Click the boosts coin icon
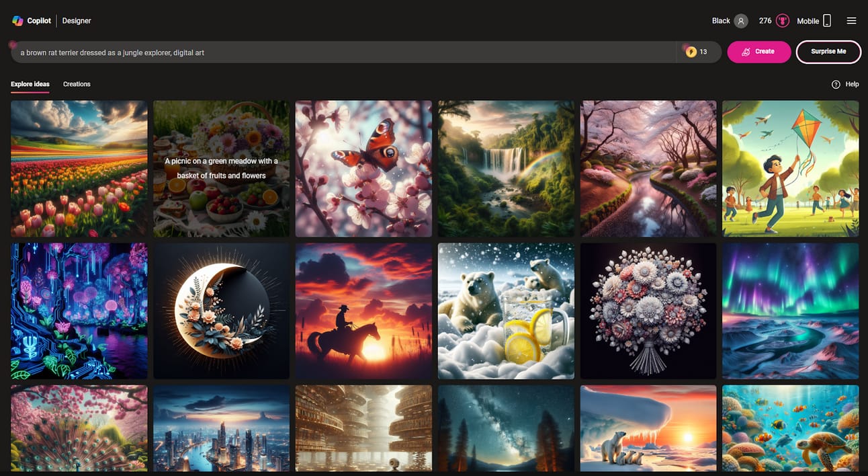The width and height of the screenshot is (868, 476). pyautogui.click(x=691, y=52)
